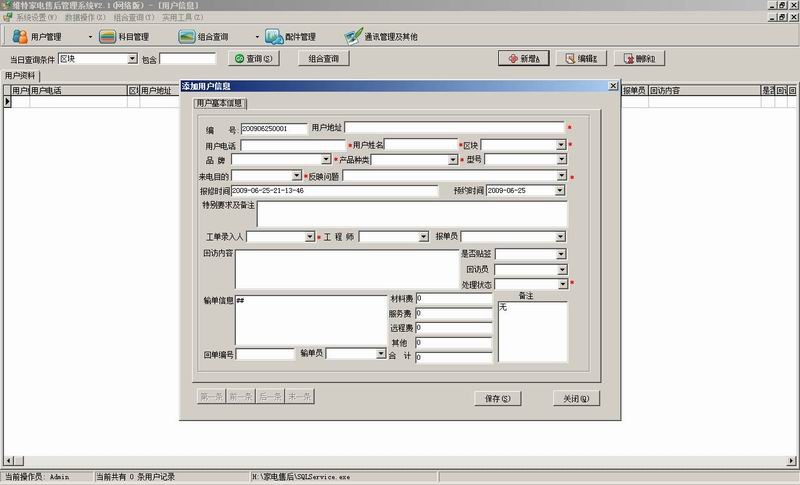Expand the 工程师 dropdown list
This screenshot has height=485, width=800.
point(423,237)
